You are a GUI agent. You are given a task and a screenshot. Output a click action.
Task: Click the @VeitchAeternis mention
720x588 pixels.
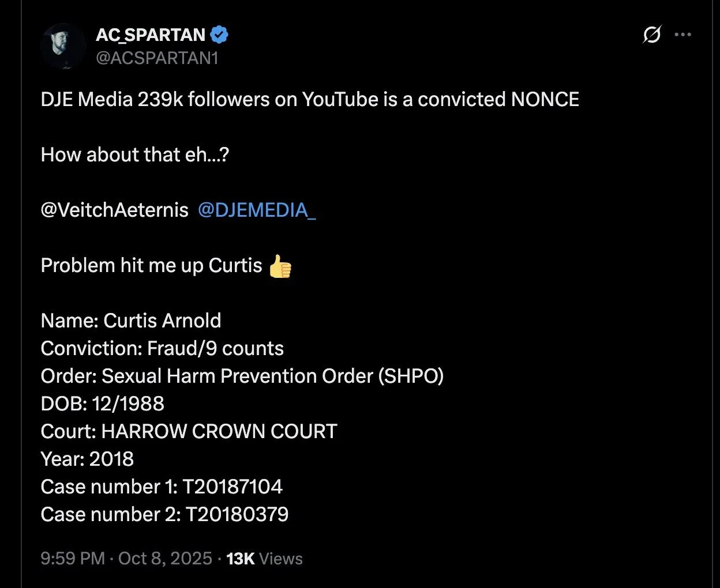(x=114, y=210)
